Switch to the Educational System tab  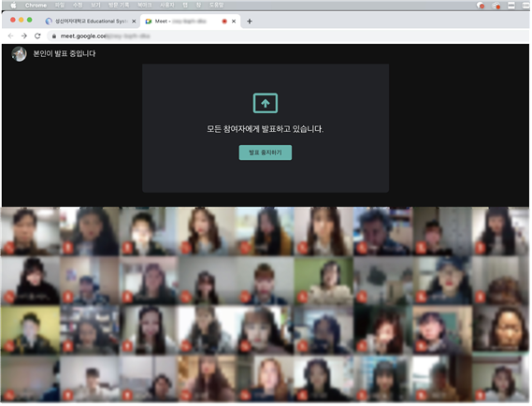[x=91, y=21]
